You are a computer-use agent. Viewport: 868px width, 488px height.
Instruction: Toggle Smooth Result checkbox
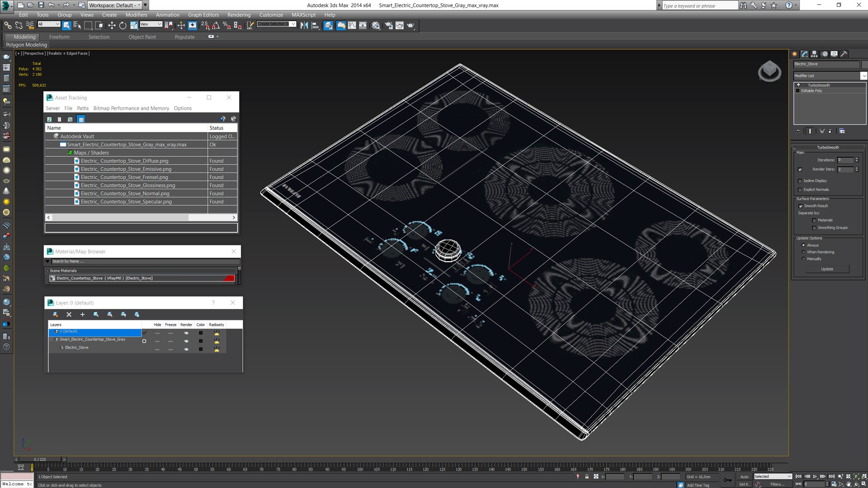801,206
